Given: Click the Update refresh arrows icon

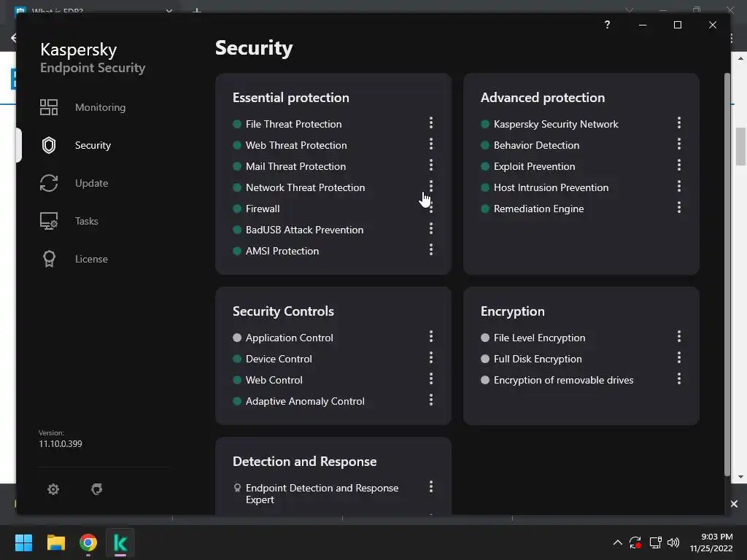Looking at the screenshot, I should coord(49,183).
